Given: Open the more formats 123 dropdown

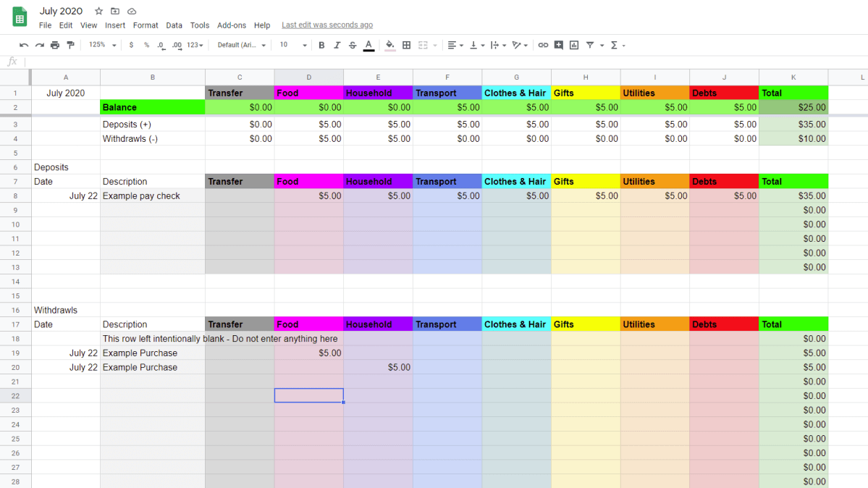Looking at the screenshot, I should (x=193, y=45).
